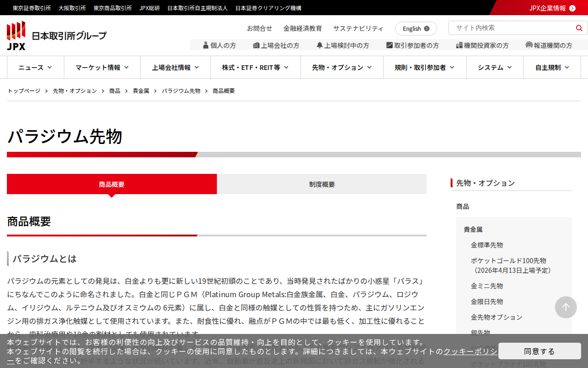Open 日本証券クリアリング機構 link

[268, 8]
